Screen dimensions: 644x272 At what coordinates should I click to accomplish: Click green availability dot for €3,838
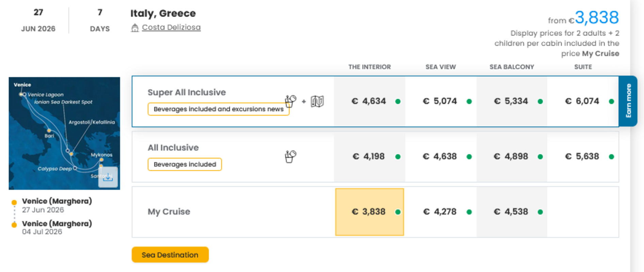(x=398, y=212)
